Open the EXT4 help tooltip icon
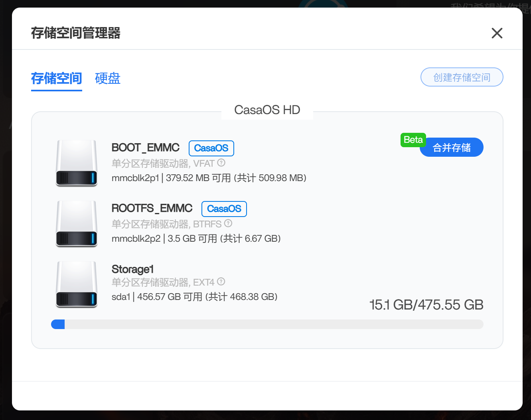531x420 pixels. pyautogui.click(x=221, y=282)
